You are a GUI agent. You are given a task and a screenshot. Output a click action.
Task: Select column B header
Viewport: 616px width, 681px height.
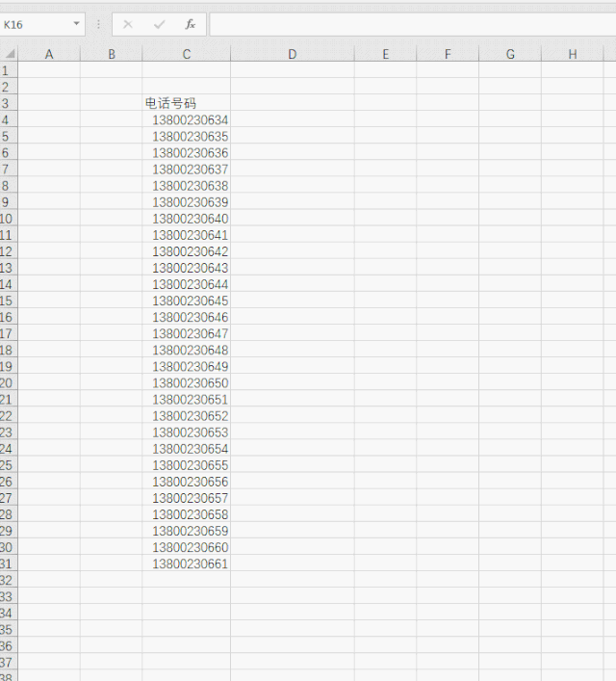(x=112, y=54)
